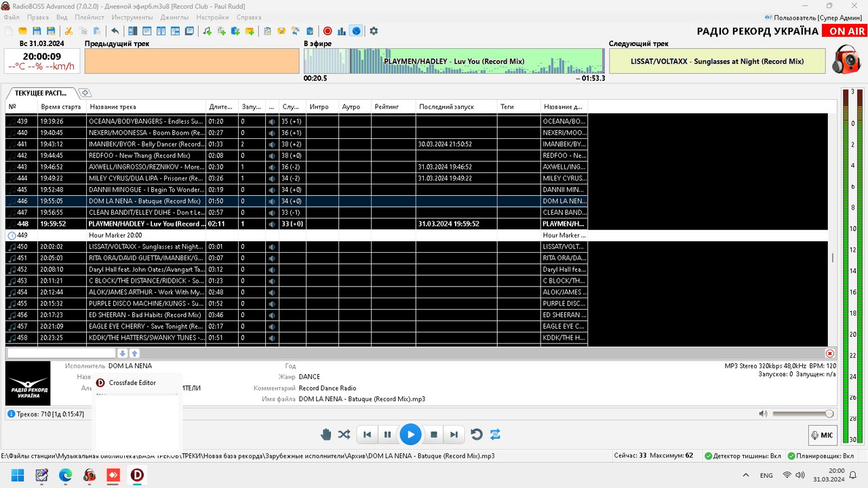Switch to the ТЕКУЩЕЕ РАСП... playlist tab
The image size is (868, 488).
[41, 93]
